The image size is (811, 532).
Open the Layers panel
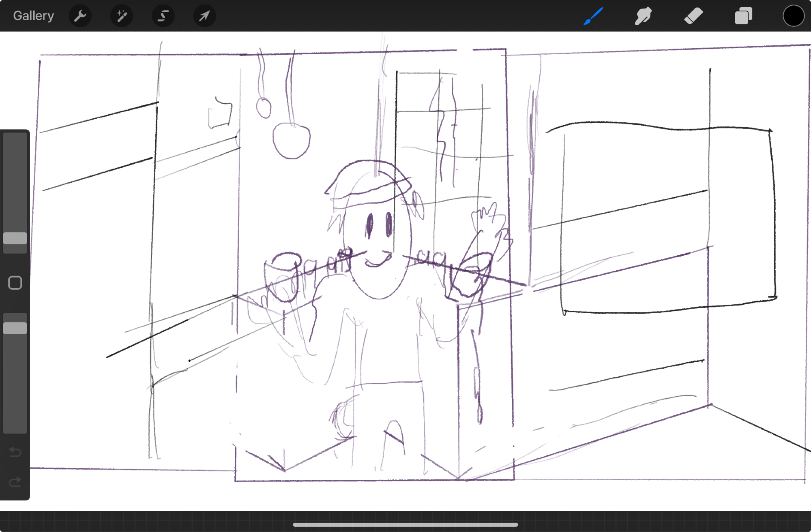click(x=743, y=16)
